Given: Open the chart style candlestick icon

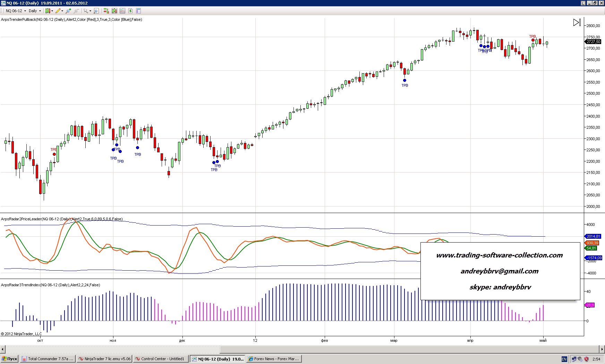Looking at the screenshot, I should tap(48, 11).
